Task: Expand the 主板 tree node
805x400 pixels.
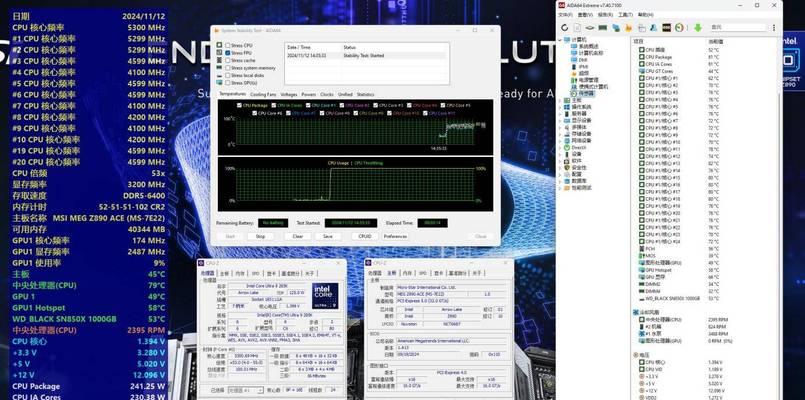Action: (560, 100)
